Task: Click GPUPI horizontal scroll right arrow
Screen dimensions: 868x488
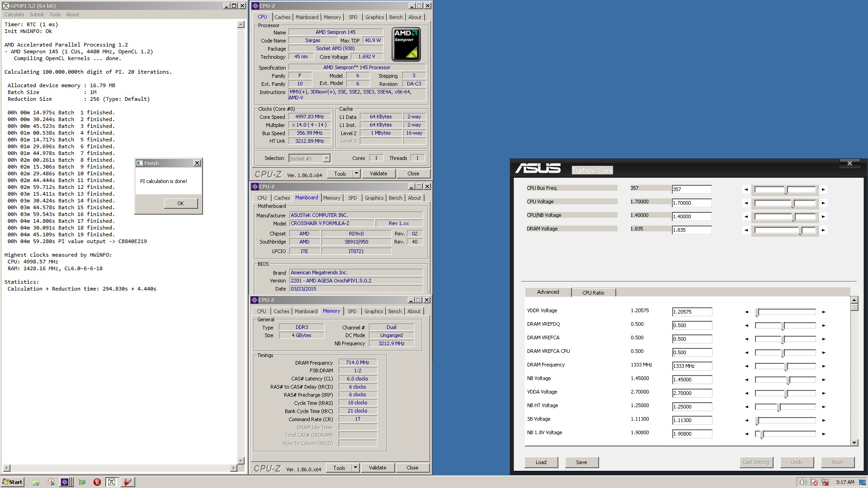Action: coord(233,468)
